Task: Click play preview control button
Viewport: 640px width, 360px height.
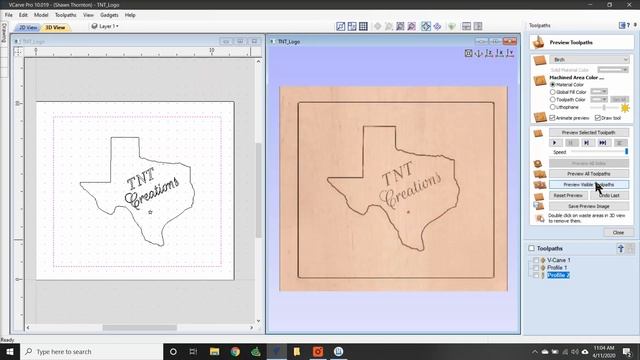Action: pos(555,143)
